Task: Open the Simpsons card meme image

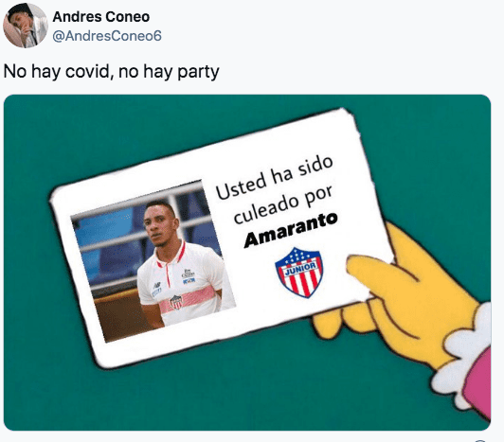Action: tap(247, 262)
